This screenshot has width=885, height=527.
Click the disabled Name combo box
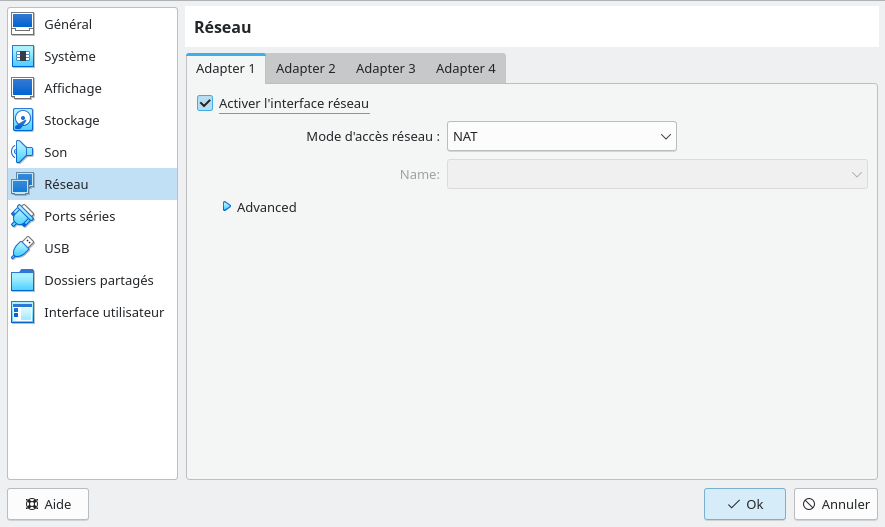[x=657, y=174]
